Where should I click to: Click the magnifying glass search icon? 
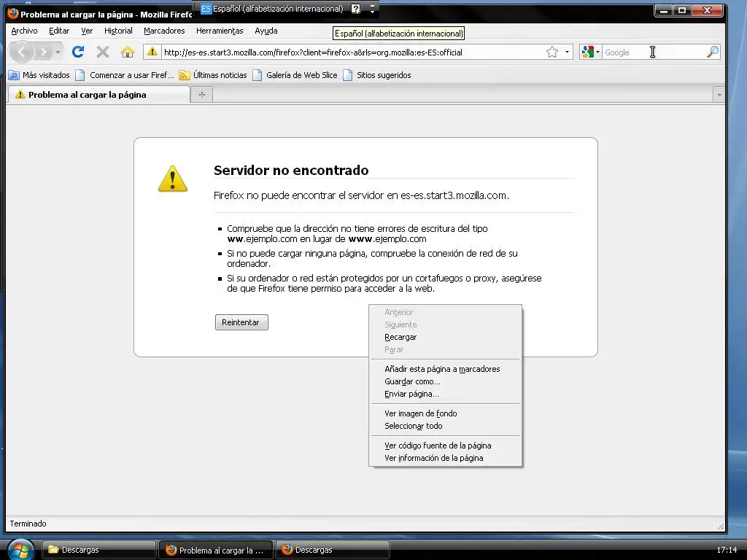tap(712, 52)
